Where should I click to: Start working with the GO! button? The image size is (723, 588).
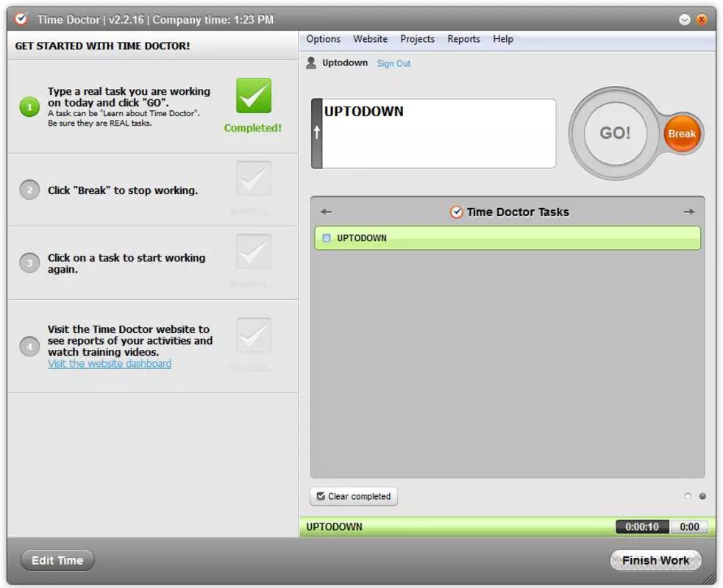[x=615, y=133]
